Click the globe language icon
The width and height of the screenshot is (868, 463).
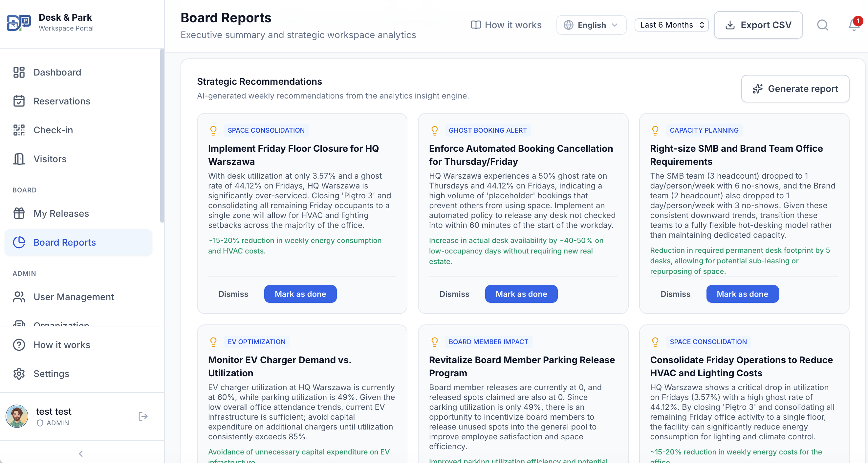[x=569, y=25]
